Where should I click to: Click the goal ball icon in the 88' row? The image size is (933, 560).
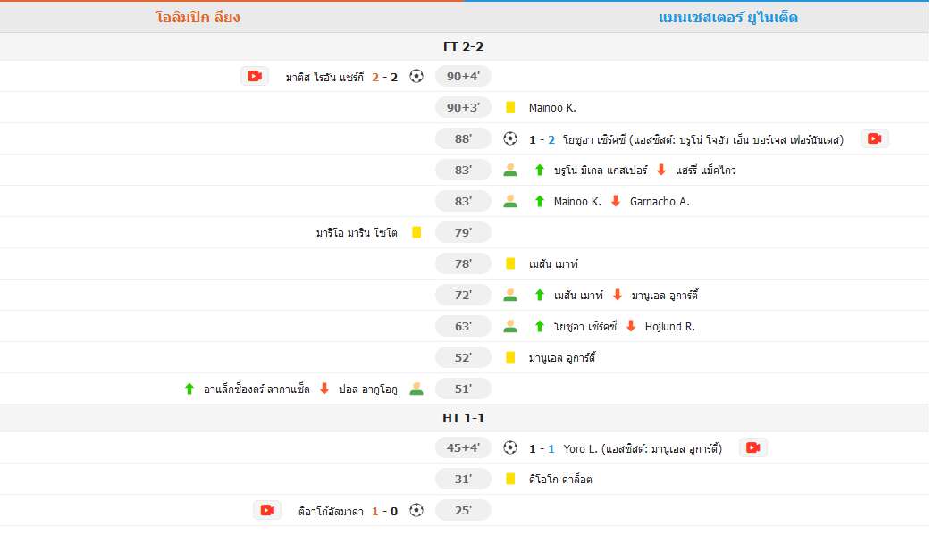click(510, 138)
